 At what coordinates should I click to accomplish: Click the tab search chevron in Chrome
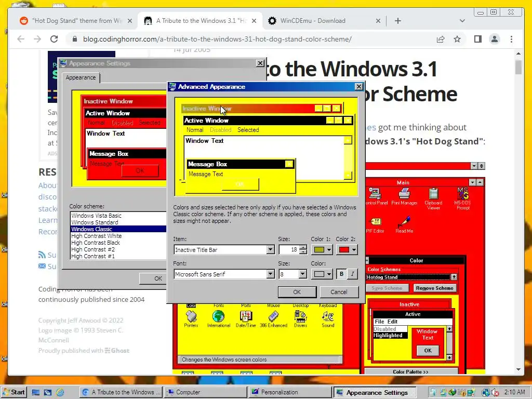(x=462, y=21)
